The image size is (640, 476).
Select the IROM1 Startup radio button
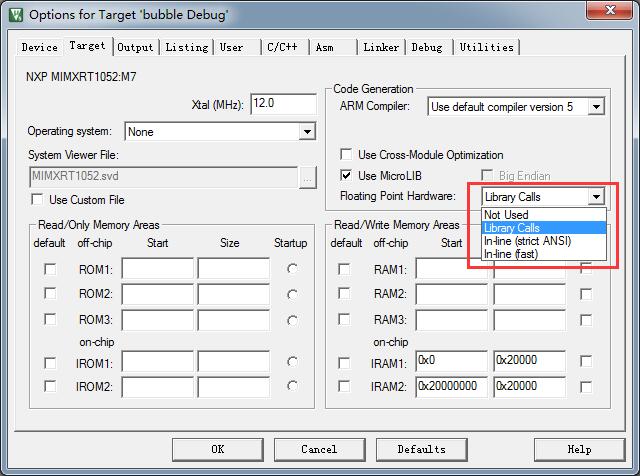point(292,362)
